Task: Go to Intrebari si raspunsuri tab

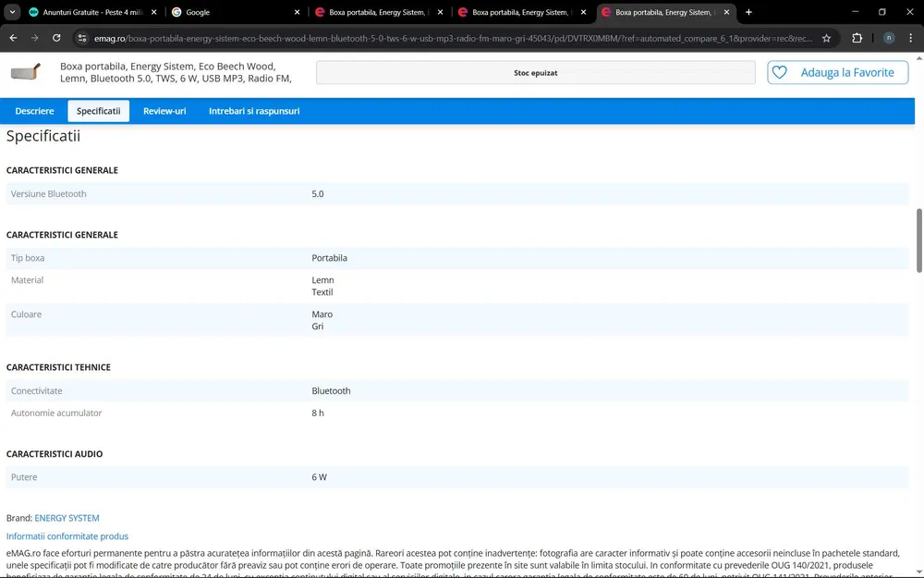Action: [x=254, y=111]
